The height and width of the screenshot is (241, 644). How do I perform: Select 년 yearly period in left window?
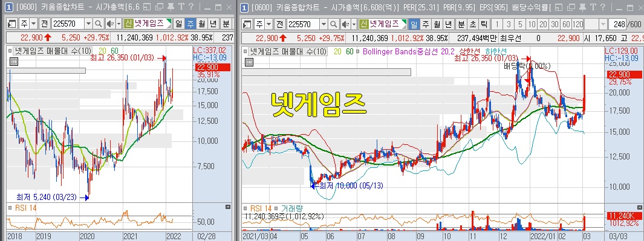click(213, 24)
